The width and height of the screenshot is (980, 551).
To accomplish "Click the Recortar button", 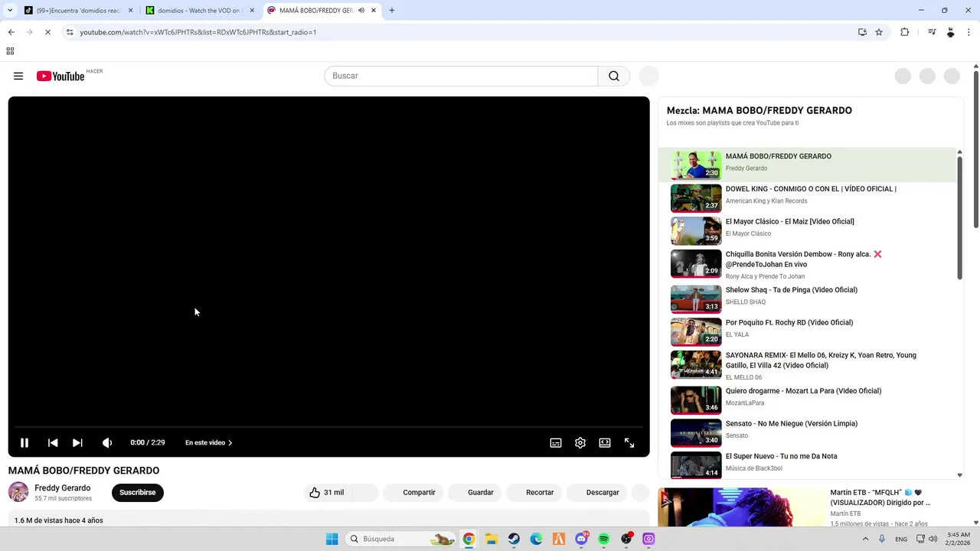I will (x=540, y=492).
